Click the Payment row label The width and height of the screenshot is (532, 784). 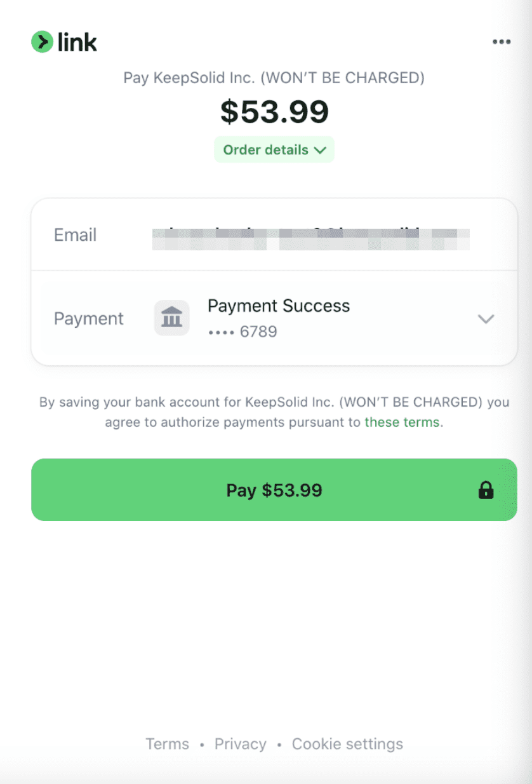point(88,318)
